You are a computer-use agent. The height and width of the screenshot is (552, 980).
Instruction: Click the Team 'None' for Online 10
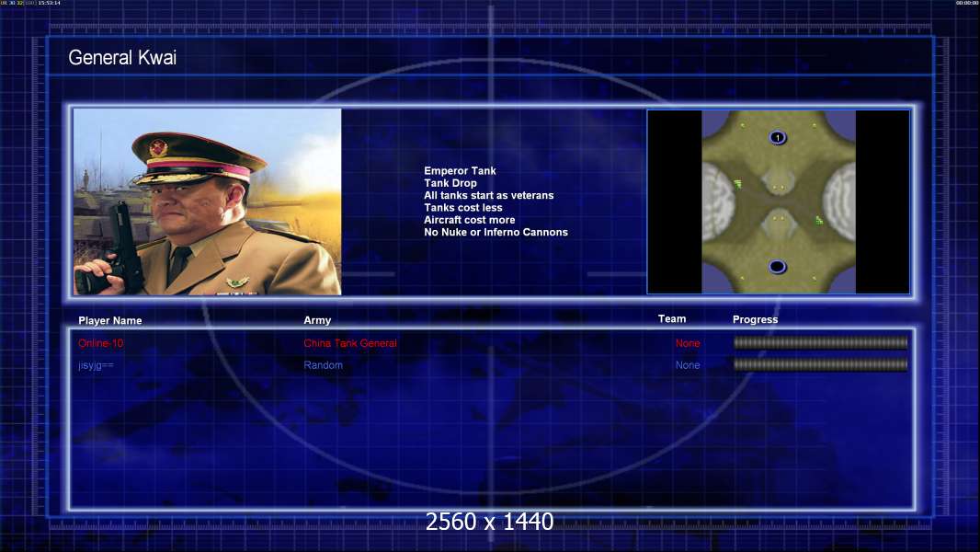pyautogui.click(x=688, y=343)
